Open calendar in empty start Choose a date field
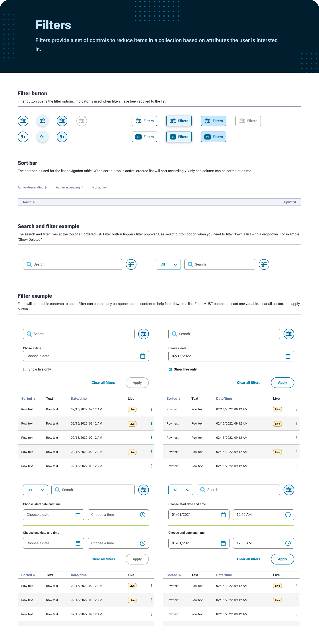The image size is (319, 644). (78, 515)
